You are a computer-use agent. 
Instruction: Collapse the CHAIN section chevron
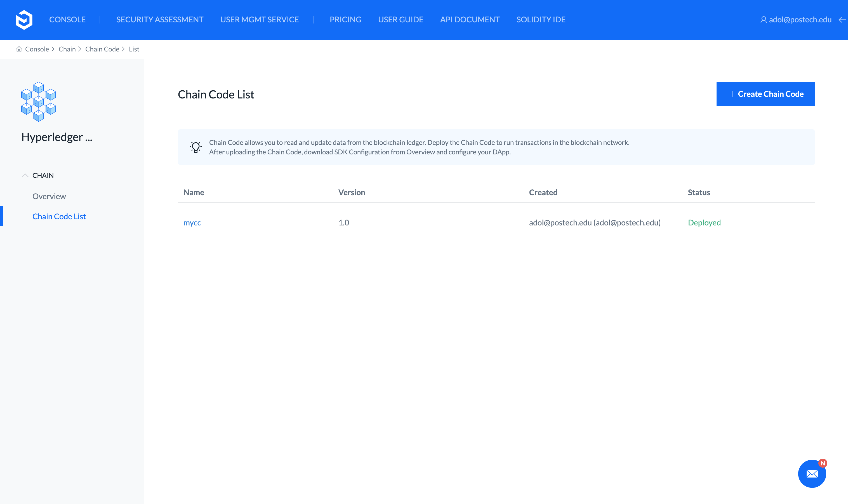coord(25,176)
